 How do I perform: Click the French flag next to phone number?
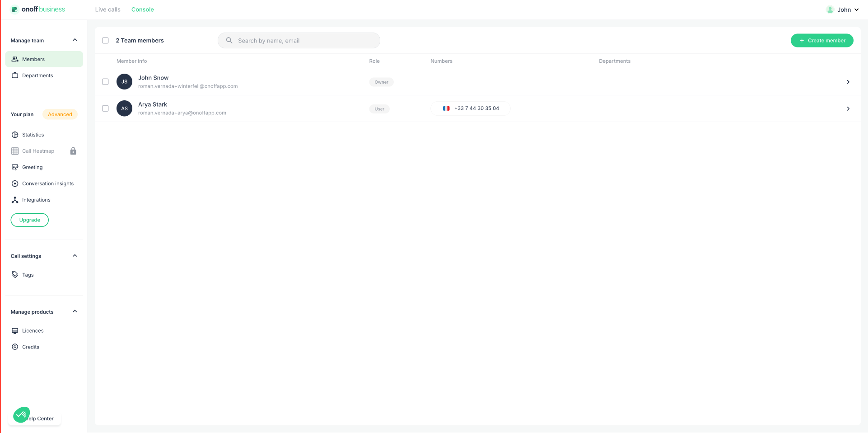[446, 108]
